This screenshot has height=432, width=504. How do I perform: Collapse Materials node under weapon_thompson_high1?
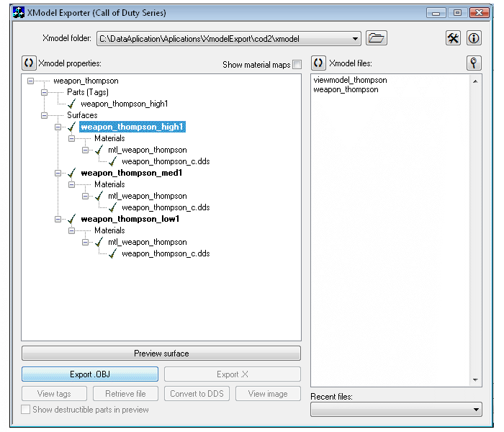point(72,138)
